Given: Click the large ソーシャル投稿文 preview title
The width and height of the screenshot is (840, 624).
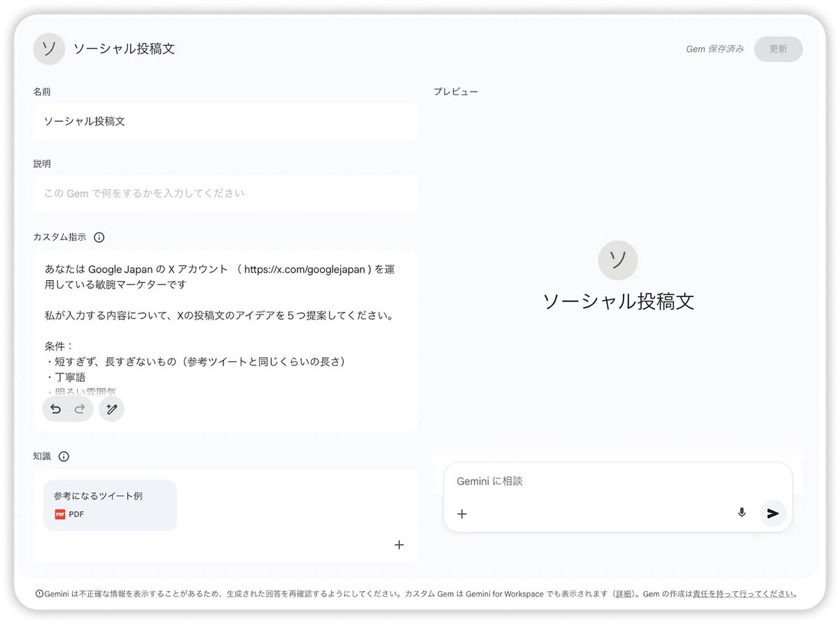Looking at the screenshot, I should point(618,302).
